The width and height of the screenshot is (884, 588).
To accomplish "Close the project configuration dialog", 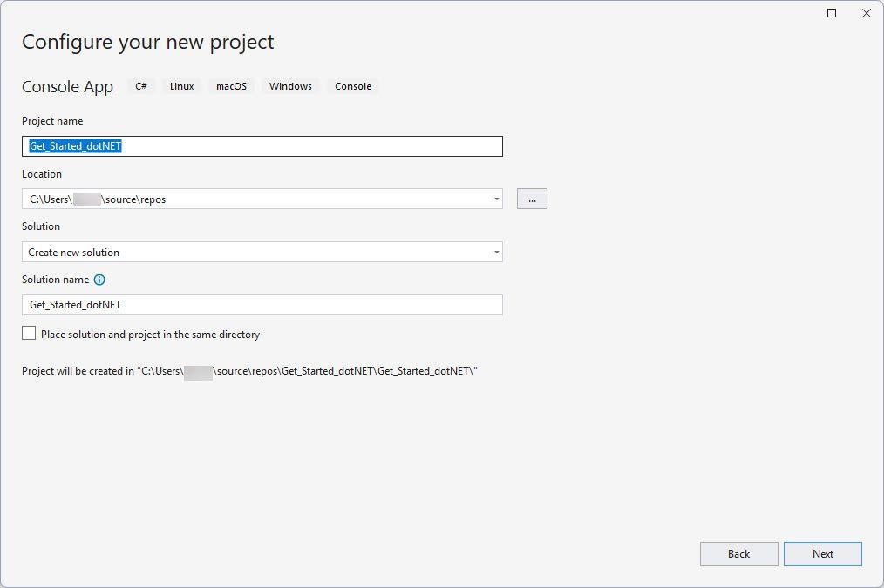I will 866,13.
